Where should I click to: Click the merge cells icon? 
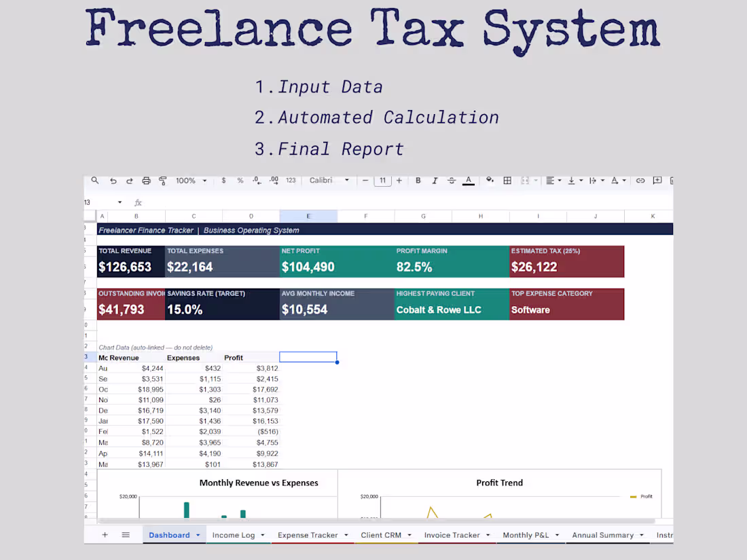[x=525, y=181]
